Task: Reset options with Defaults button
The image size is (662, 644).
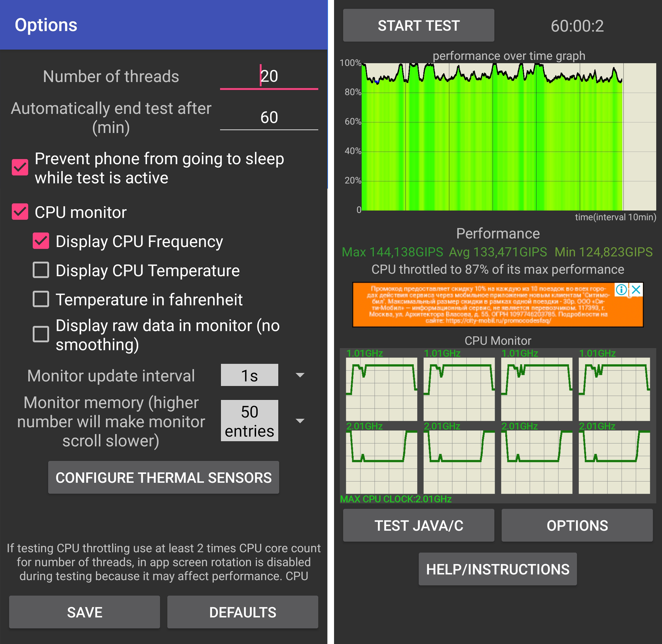Action: [x=242, y=612]
